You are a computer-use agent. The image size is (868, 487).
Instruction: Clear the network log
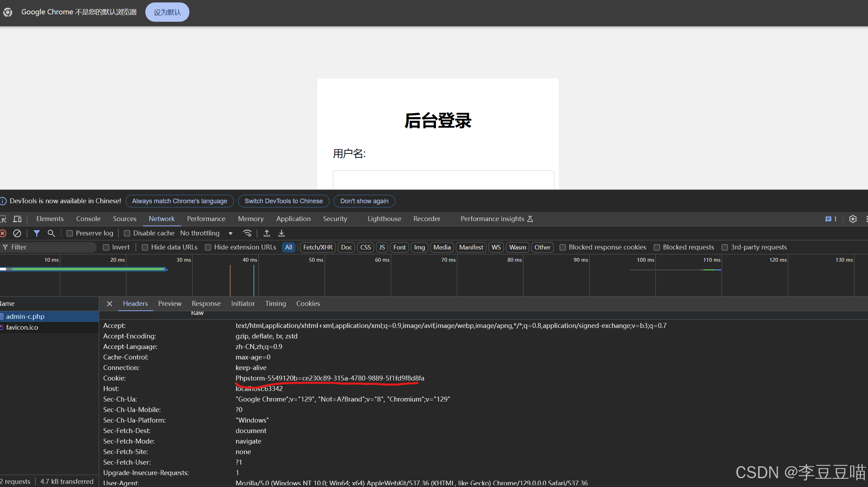point(17,233)
